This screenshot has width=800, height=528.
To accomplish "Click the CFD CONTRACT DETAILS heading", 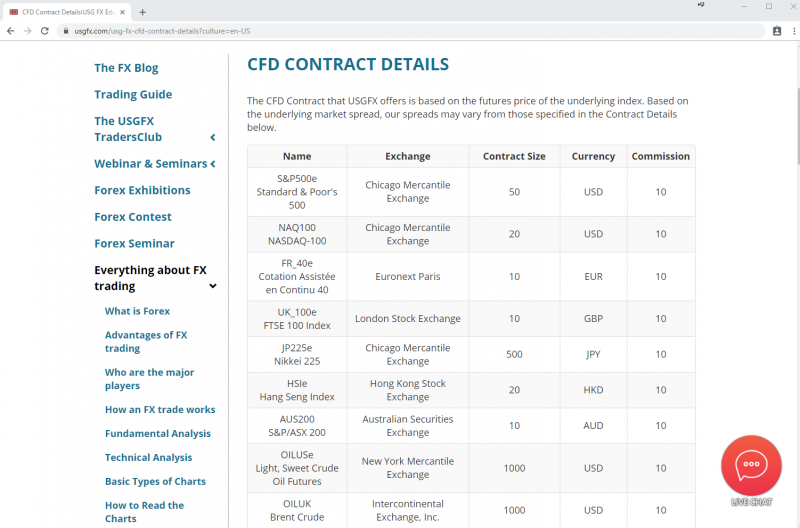I will pos(348,64).
